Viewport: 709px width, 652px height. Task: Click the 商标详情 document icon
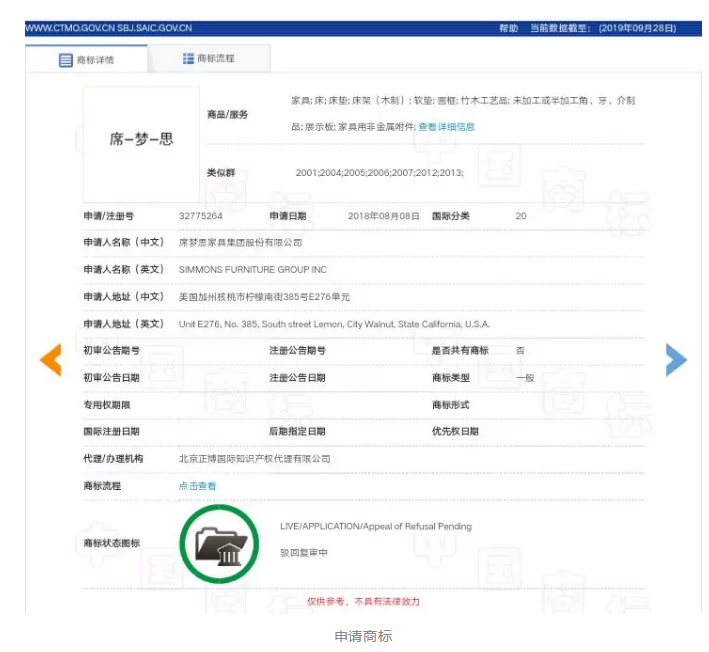point(66,60)
